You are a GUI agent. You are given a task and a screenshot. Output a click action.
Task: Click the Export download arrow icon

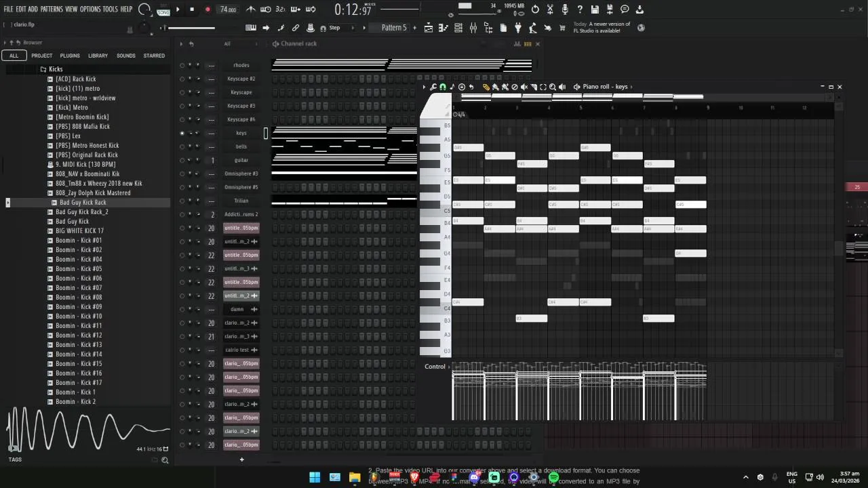coord(639,9)
